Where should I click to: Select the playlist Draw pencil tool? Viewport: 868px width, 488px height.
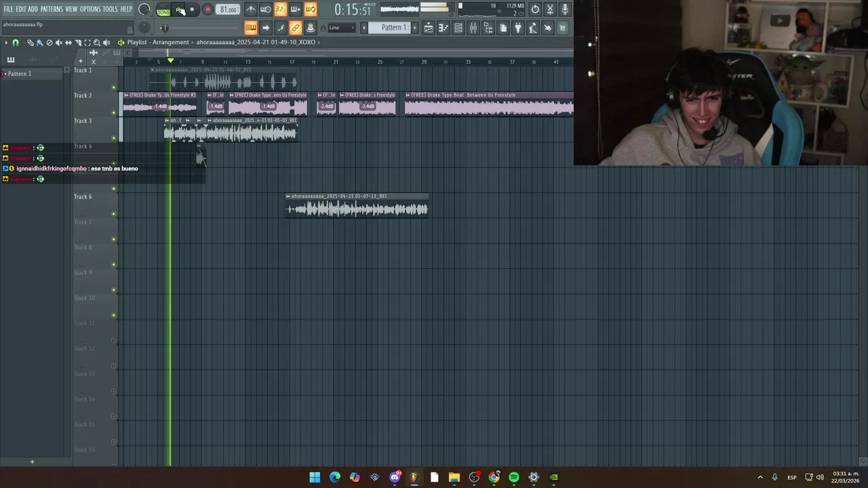tap(31, 43)
